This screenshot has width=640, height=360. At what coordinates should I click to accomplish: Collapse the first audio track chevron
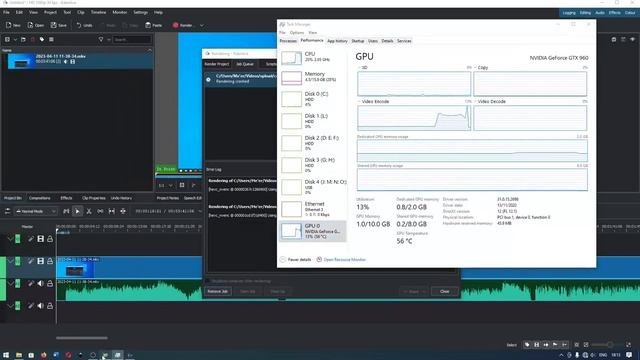tap(10, 283)
